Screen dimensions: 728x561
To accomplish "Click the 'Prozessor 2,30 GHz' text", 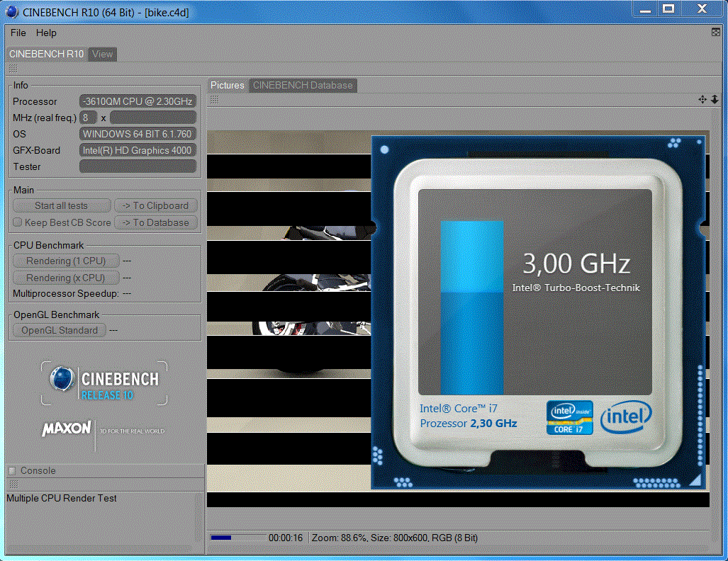I will (469, 423).
